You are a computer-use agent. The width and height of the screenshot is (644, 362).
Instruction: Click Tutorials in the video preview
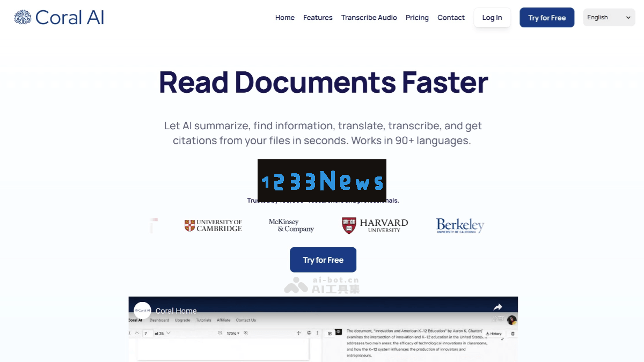(x=203, y=320)
